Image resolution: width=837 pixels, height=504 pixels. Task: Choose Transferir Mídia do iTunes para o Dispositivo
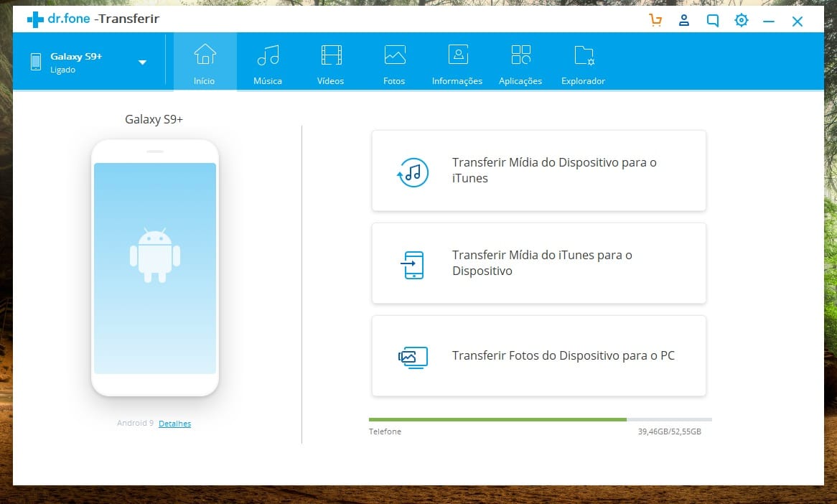[x=538, y=263]
